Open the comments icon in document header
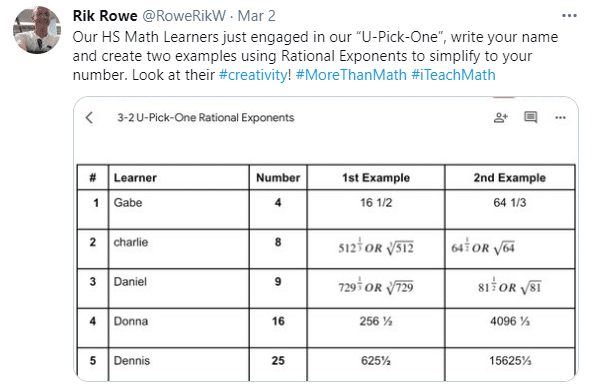Viewport: 593px width, 388px height. [531, 118]
